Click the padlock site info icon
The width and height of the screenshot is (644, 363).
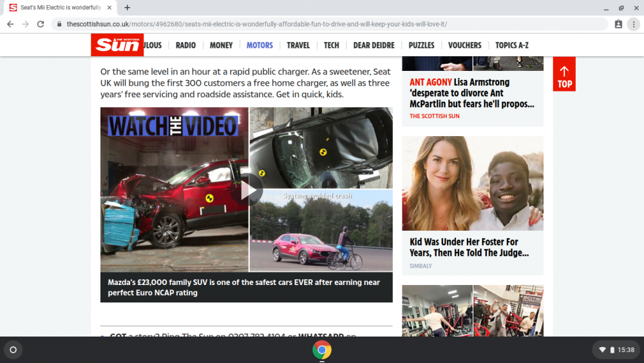tap(59, 25)
